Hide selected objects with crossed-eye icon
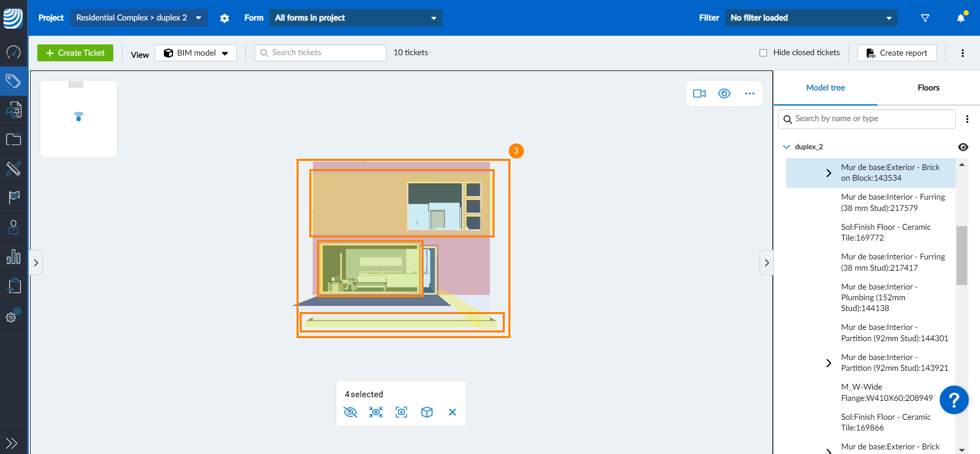The height and width of the screenshot is (454, 980). (x=351, y=412)
